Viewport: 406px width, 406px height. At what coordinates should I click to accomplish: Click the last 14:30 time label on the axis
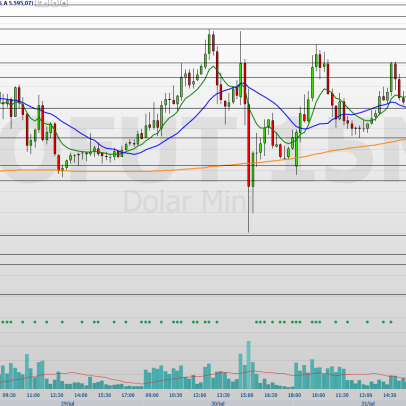389,395
